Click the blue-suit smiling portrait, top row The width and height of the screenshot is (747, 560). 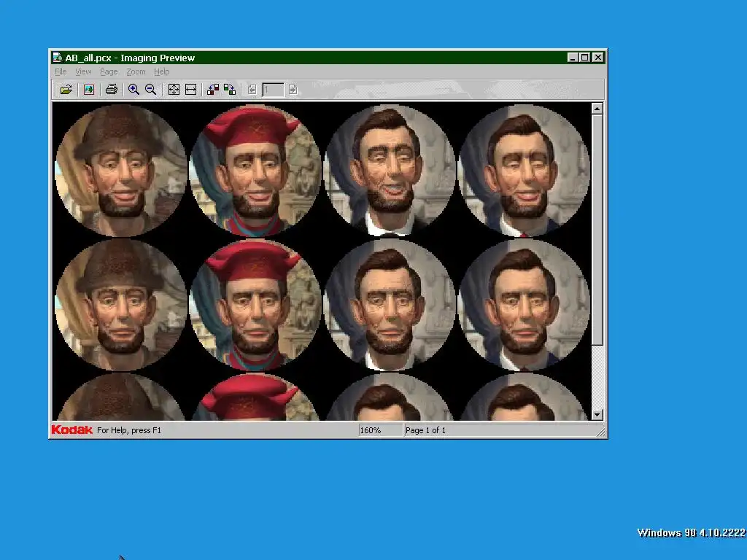[x=524, y=171]
